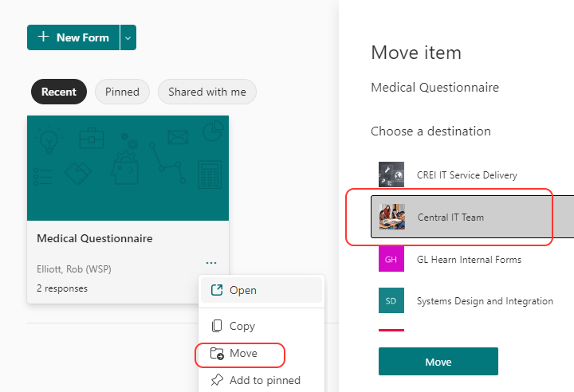Switch to the Recent tab

click(x=59, y=92)
